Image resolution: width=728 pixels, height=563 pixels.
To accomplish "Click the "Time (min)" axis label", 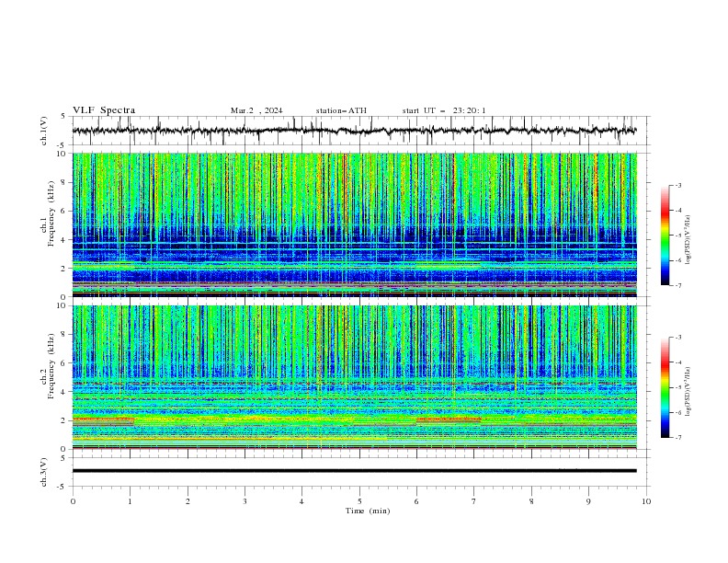I will pyautogui.click(x=368, y=511).
